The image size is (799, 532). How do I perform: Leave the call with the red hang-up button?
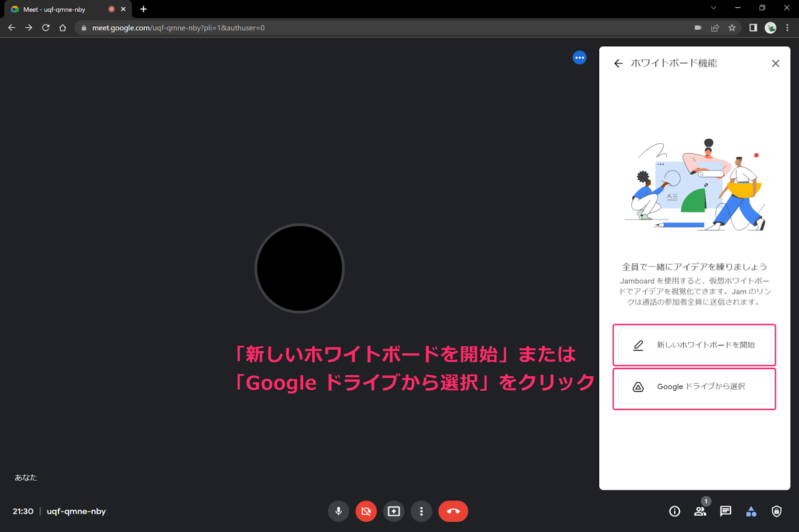pyautogui.click(x=453, y=511)
